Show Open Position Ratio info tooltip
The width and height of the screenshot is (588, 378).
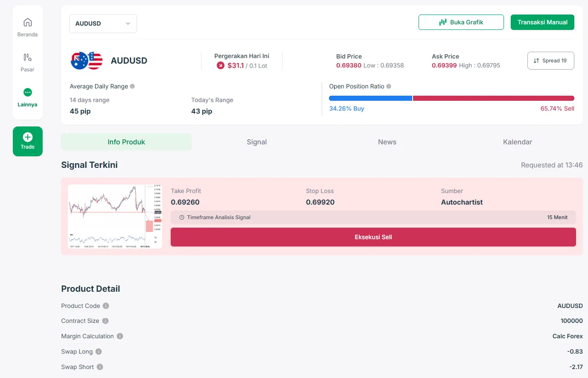[389, 86]
